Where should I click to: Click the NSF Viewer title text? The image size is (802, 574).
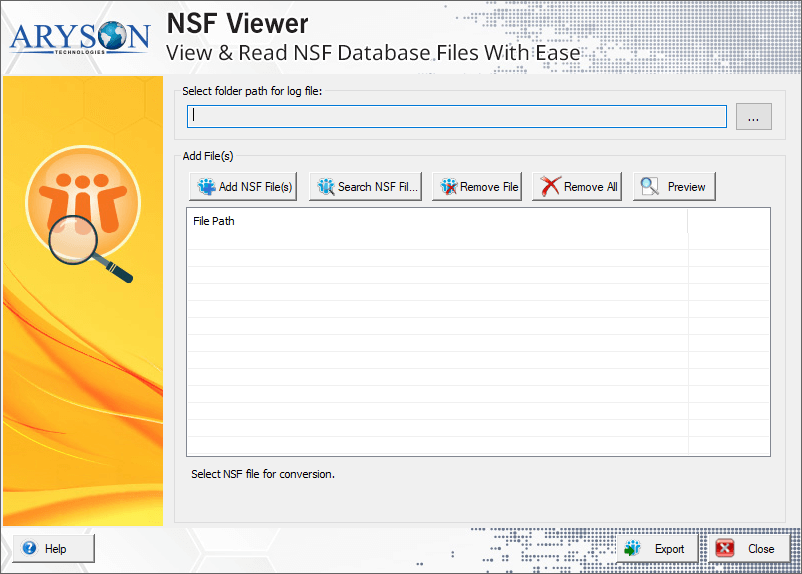click(x=238, y=23)
